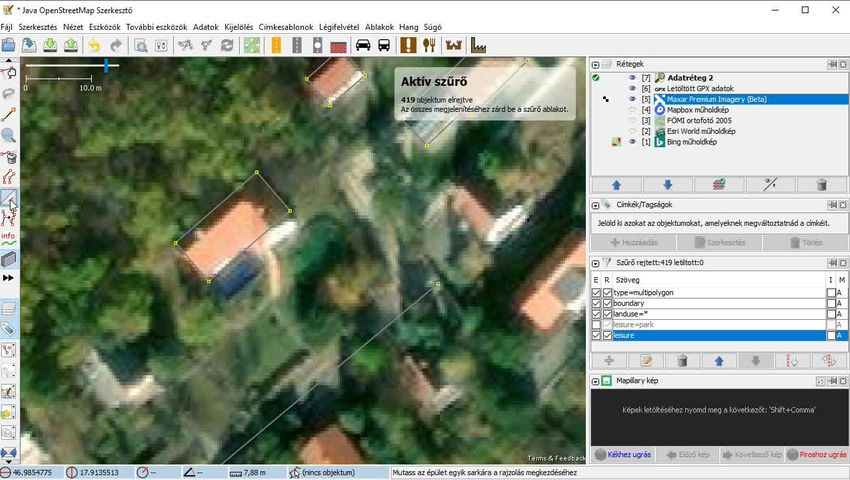Click the Terms & Feedback link on map
This screenshot has width=850, height=480.
click(556, 458)
